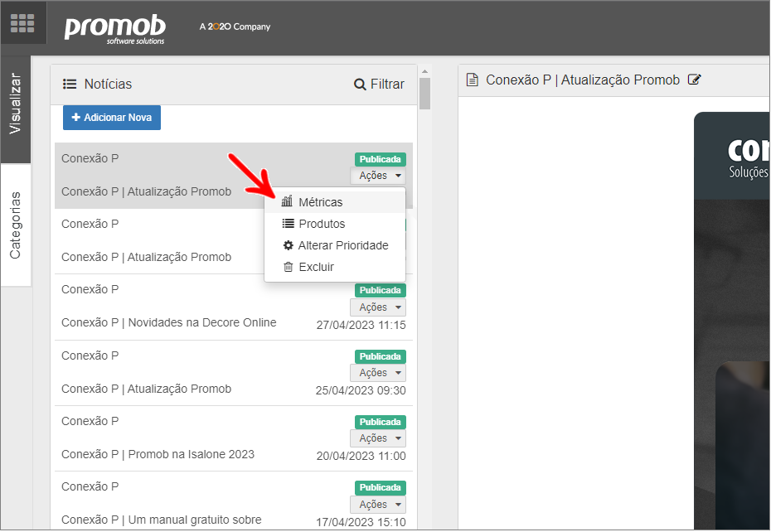Click Publicada badge on Novidades na Decore Online

point(380,290)
